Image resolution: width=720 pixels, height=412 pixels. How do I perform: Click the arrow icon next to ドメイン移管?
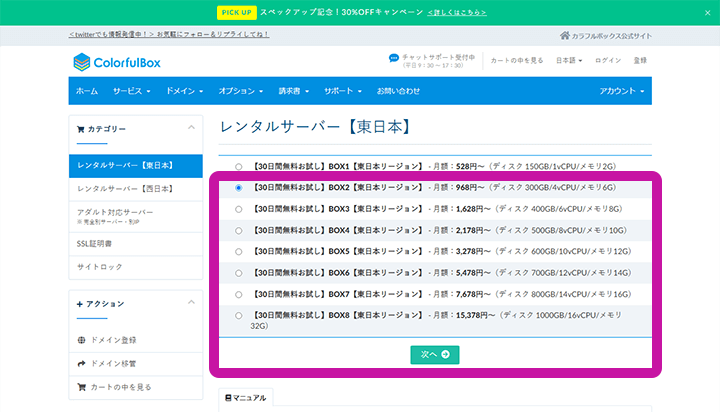[82, 363]
